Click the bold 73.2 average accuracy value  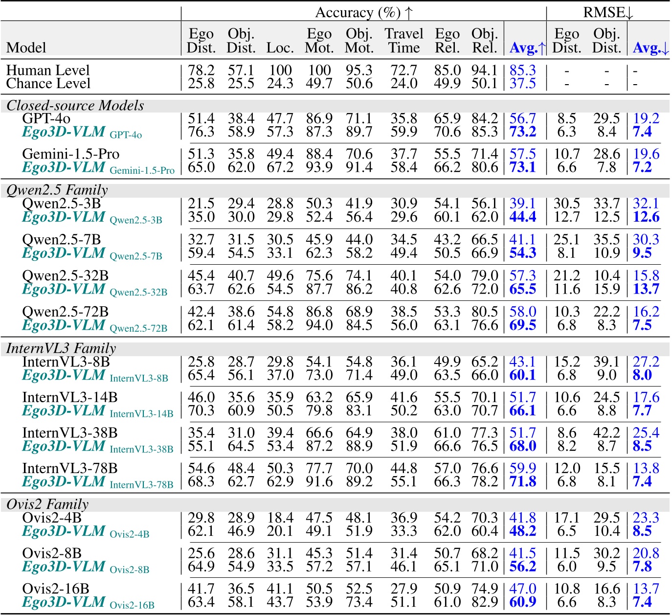pyautogui.click(x=522, y=132)
